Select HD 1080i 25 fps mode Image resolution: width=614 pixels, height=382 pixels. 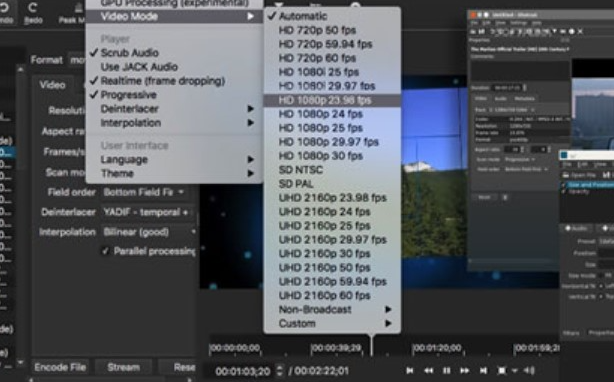pyautogui.click(x=332, y=72)
